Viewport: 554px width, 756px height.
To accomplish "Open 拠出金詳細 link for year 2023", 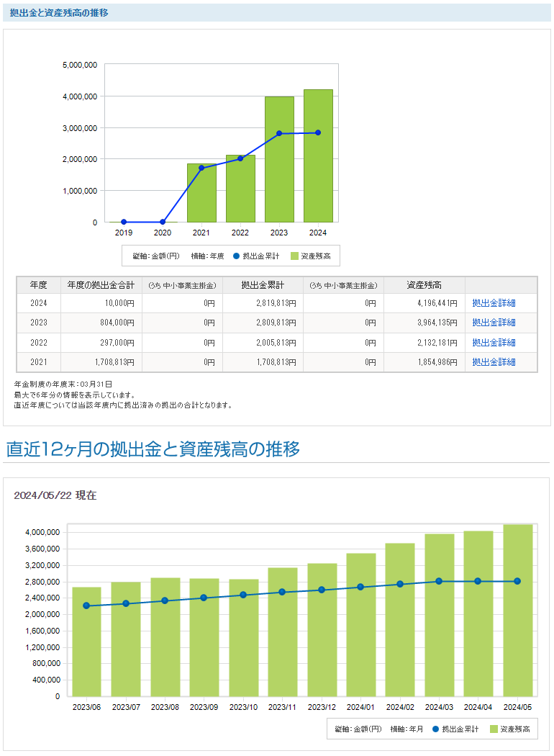I will click(494, 323).
